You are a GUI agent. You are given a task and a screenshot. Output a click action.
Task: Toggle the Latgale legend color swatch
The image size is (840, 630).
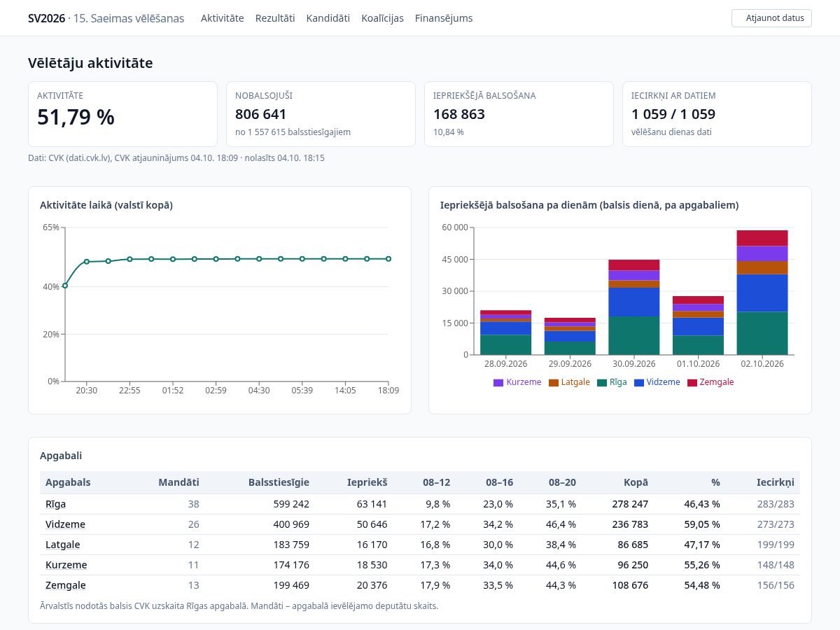point(554,383)
